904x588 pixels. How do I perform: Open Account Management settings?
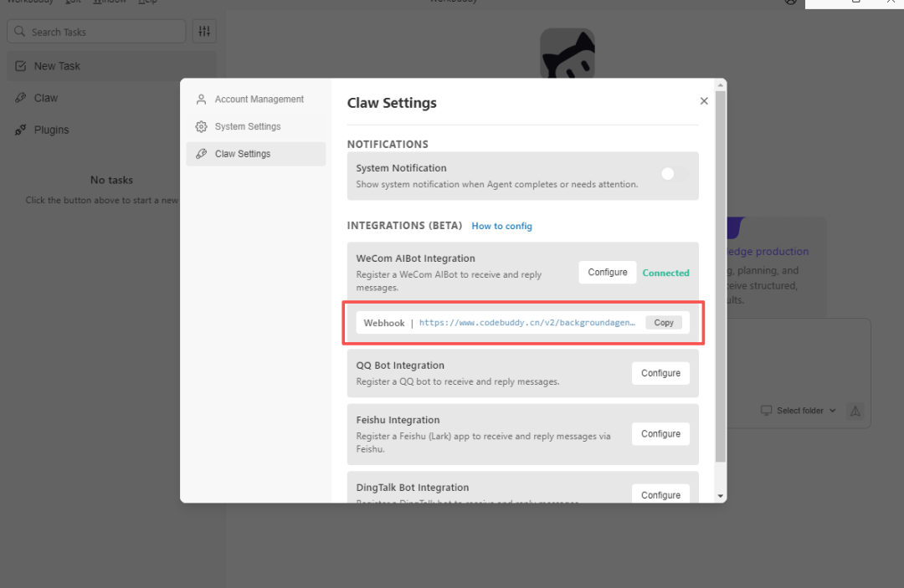[256, 99]
